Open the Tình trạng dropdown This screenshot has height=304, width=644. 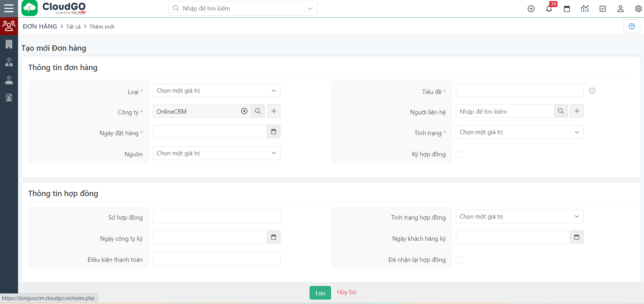coord(520,132)
